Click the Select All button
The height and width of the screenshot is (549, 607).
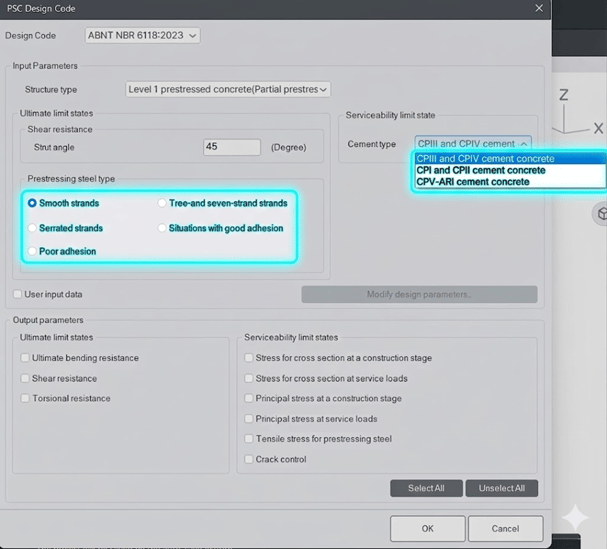coord(426,488)
